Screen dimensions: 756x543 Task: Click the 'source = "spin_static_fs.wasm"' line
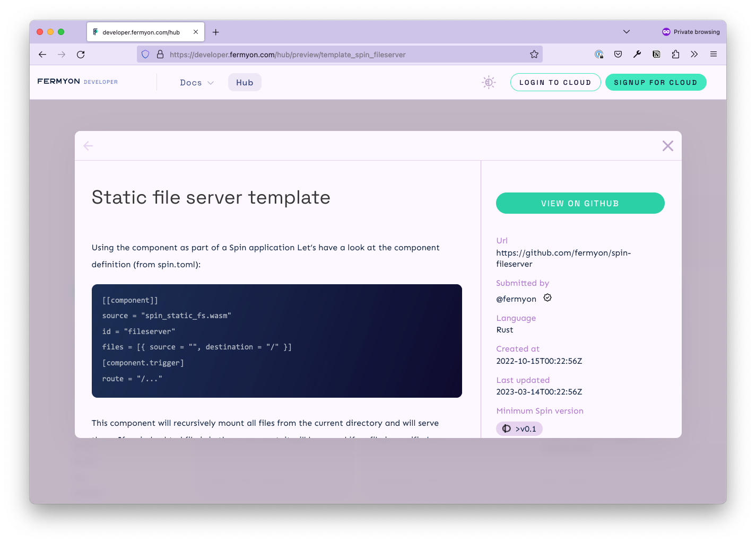[x=167, y=316]
